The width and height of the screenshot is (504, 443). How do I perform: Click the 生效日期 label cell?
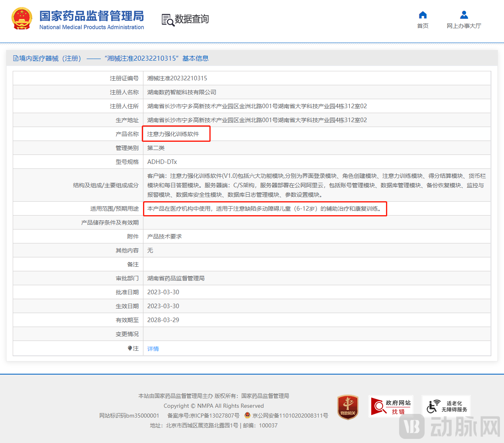pyautogui.click(x=78, y=306)
